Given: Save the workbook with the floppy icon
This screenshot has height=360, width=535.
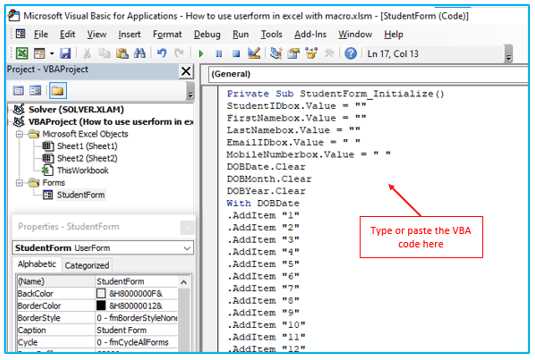Looking at the screenshot, I should [65, 53].
